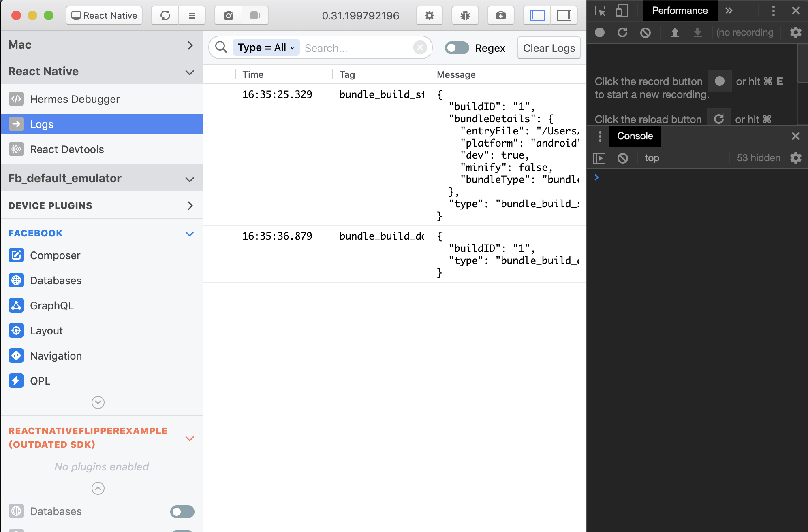Toggle the Regex search switch
Image resolution: width=808 pixels, height=532 pixels.
[457, 48]
